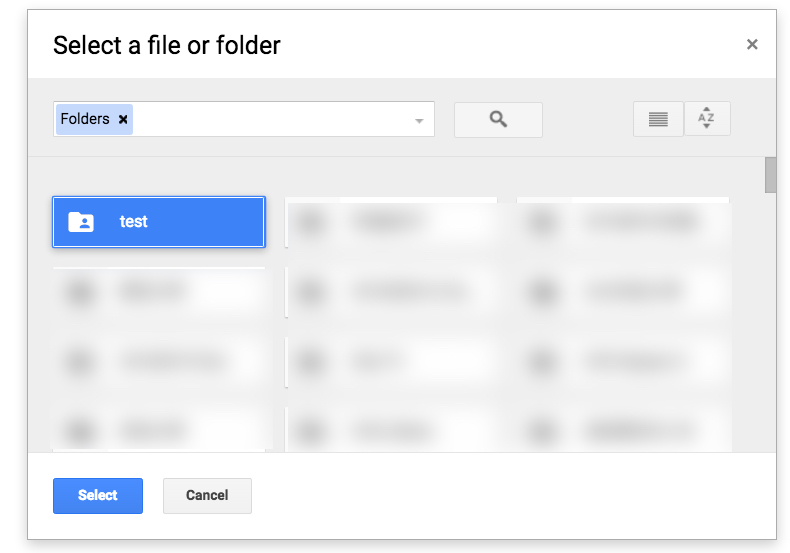Choose the blurred folder in the bottom-right tile
This screenshot has height=553, width=790.
tap(623, 431)
